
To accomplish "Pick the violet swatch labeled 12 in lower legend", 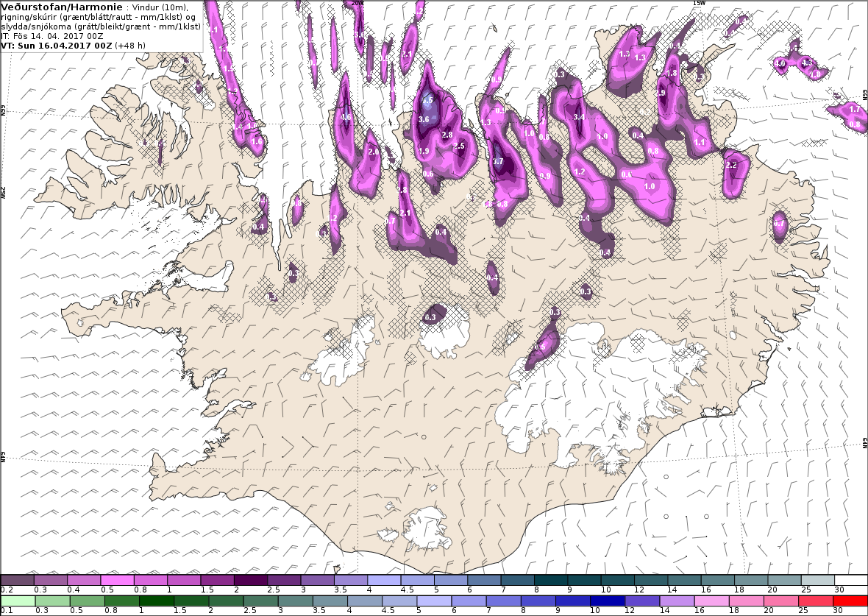I will click(643, 601).
